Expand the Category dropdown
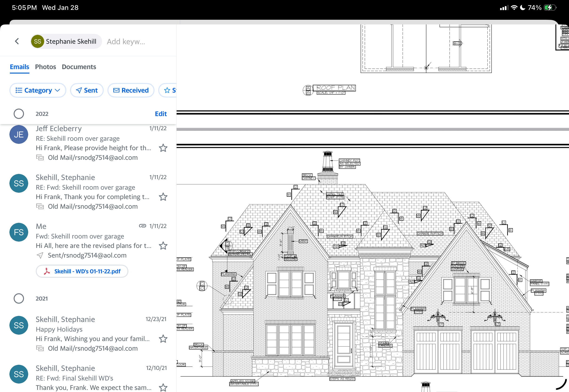The width and height of the screenshot is (569, 392). point(38,90)
